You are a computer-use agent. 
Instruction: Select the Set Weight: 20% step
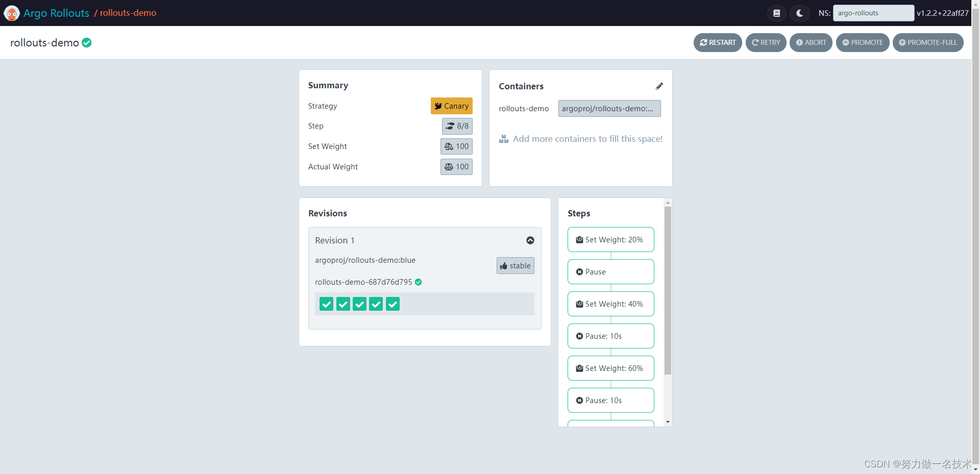[611, 240]
